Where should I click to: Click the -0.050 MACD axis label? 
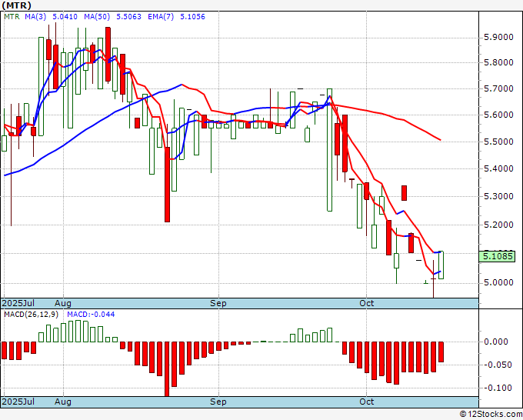[496, 365]
